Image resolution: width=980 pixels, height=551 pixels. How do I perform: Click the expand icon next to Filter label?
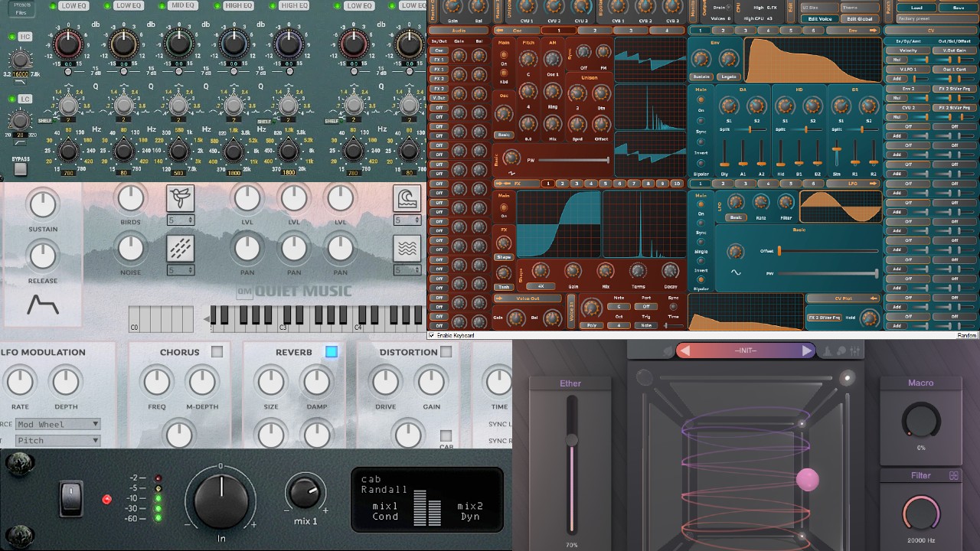pyautogui.click(x=954, y=475)
